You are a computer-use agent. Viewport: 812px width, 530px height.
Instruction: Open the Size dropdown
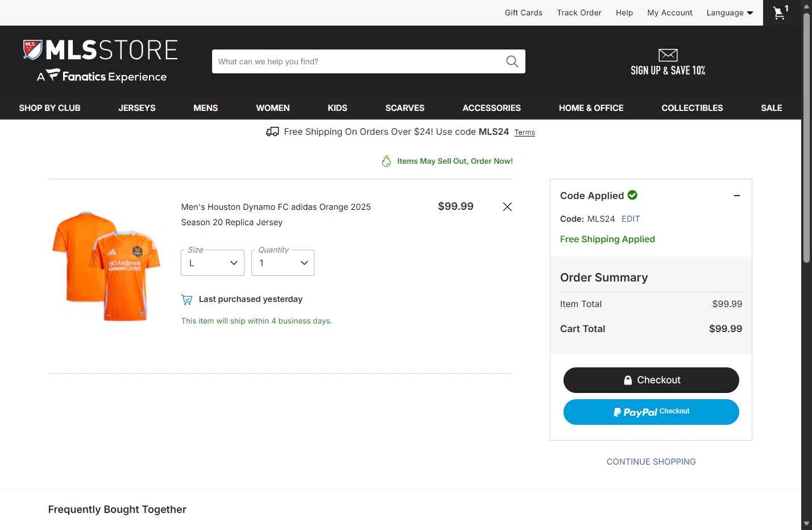pyautogui.click(x=213, y=263)
